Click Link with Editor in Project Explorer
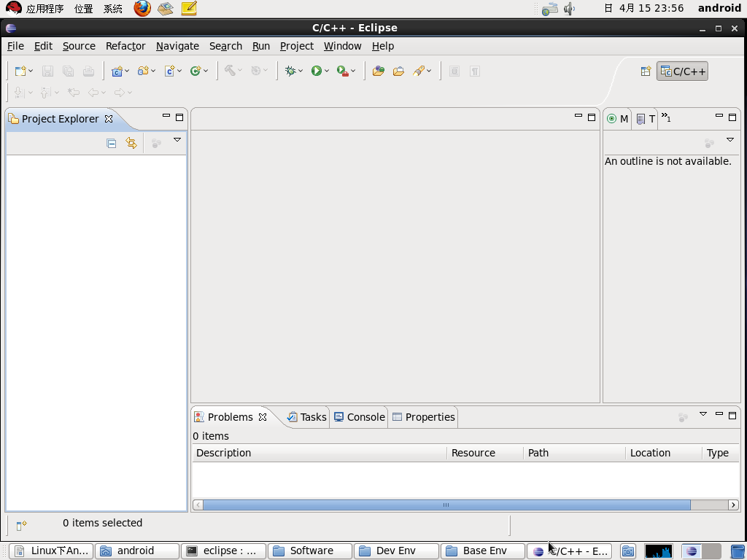 [132, 143]
